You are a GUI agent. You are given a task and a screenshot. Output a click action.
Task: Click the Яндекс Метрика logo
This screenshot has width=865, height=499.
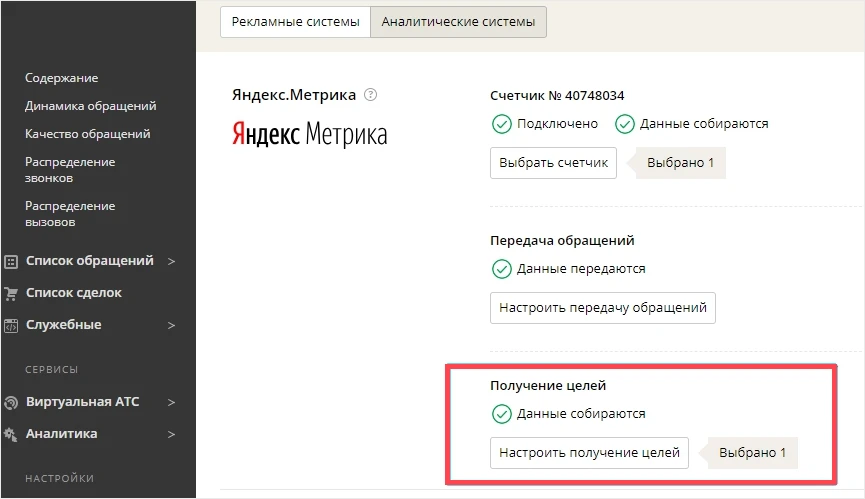(x=309, y=134)
